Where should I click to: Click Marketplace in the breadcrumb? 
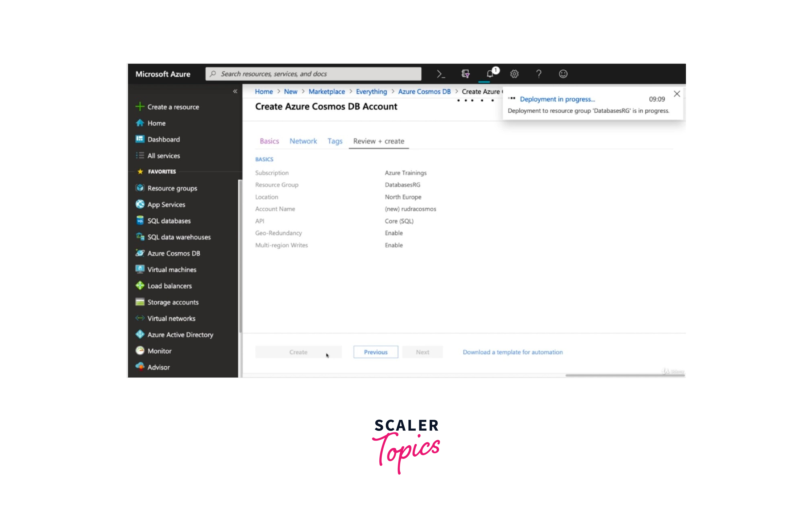(x=326, y=92)
